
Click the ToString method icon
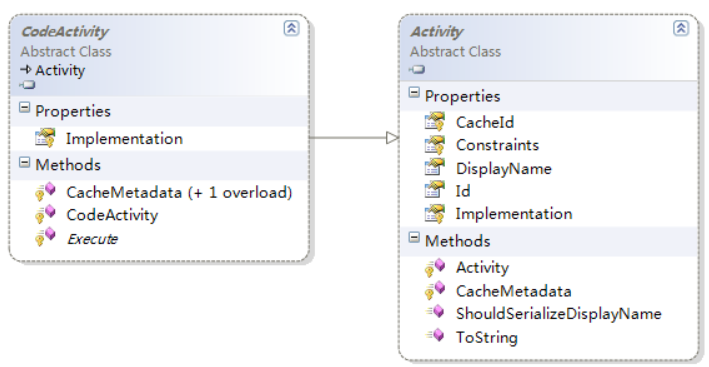point(435,335)
